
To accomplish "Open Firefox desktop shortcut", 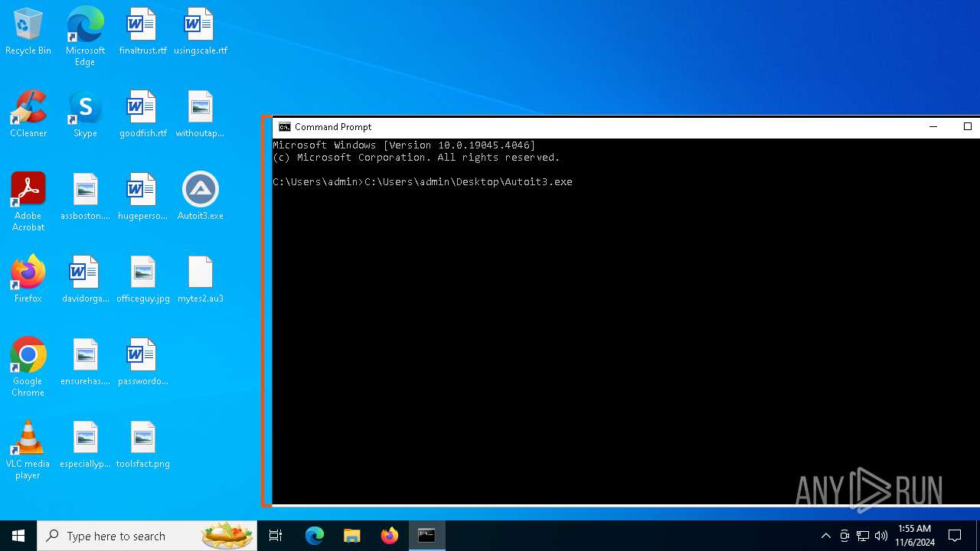I will pyautogui.click(x=28, y=279).
